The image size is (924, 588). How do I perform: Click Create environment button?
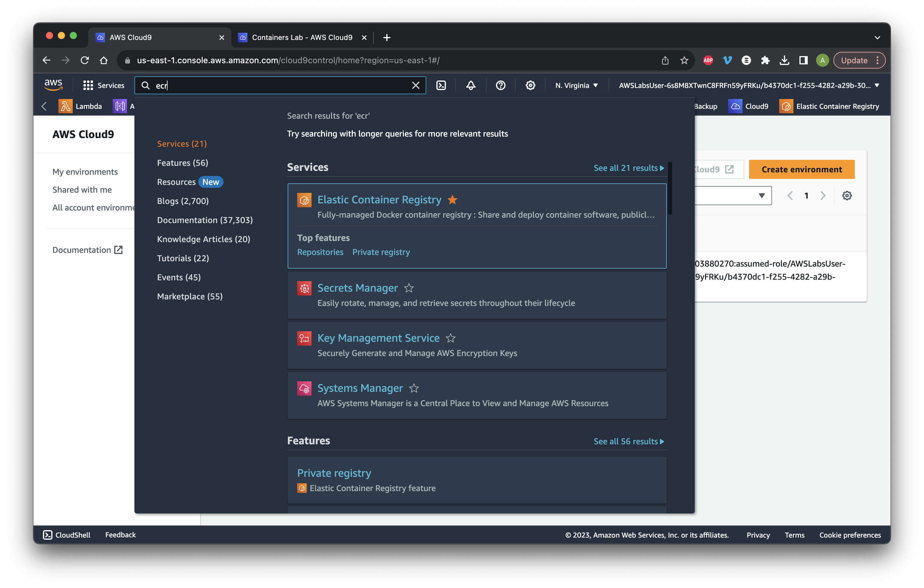pyautogui.click(x=801, y=169)
